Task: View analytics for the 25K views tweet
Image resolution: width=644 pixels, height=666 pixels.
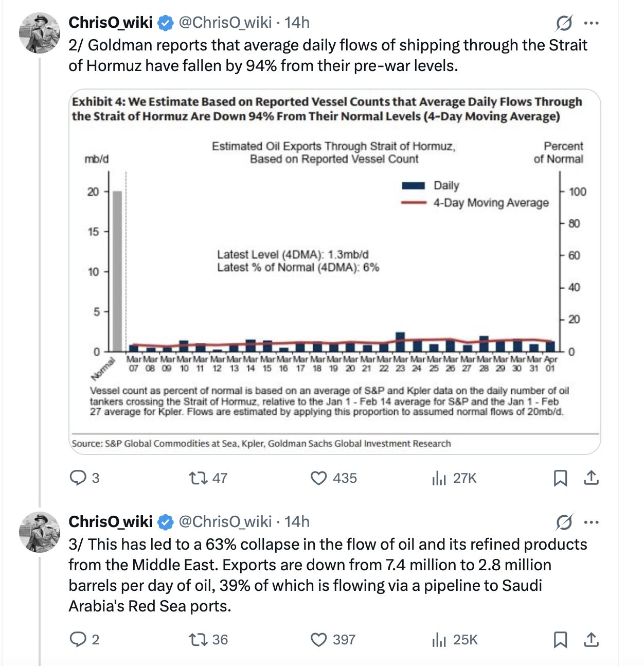Action: (x=439, y=639)
